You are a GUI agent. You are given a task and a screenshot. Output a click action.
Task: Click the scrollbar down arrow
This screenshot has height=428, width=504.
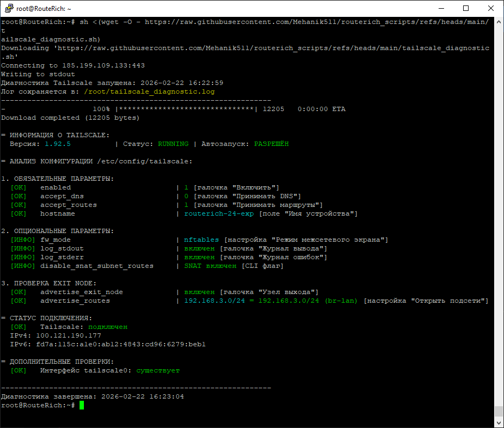pos(499,423)
